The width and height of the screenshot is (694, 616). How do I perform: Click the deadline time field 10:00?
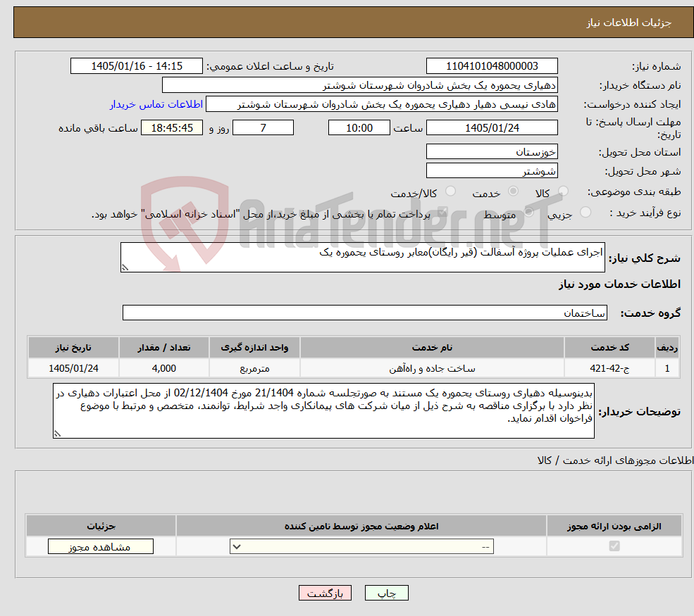coord(359,128)
